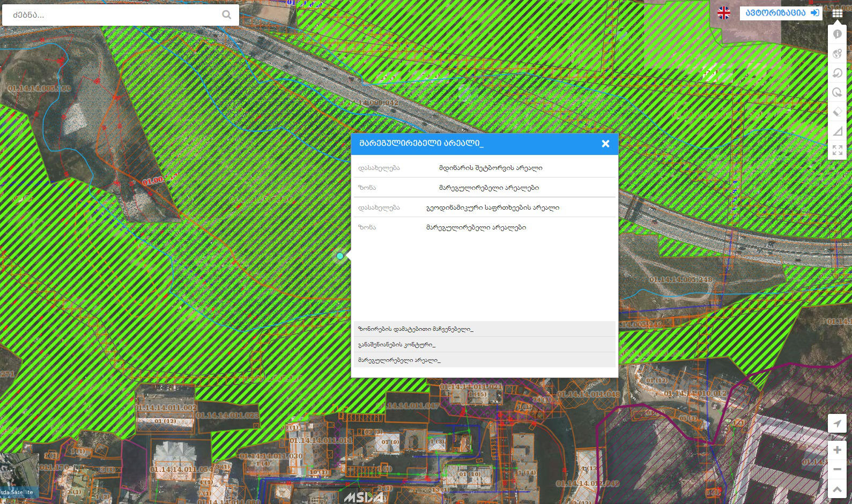Click the info identify tool icon

point(837,34)
